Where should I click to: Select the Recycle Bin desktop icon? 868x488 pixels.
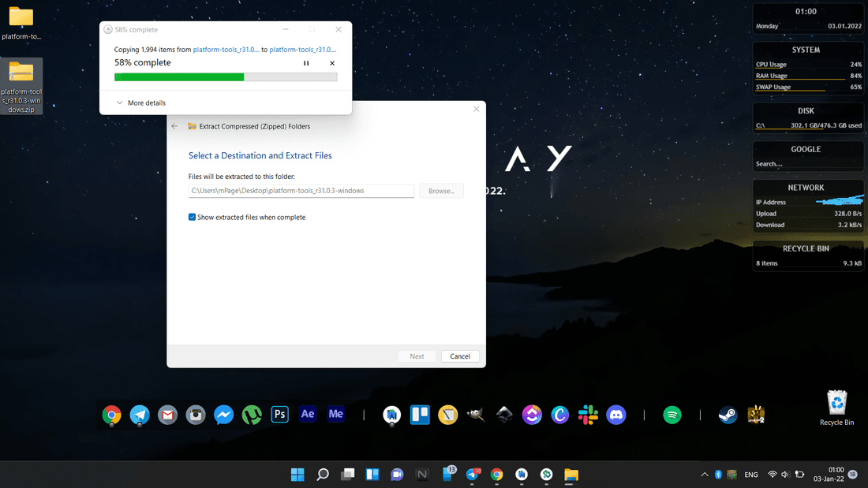[x=837, y=408]
